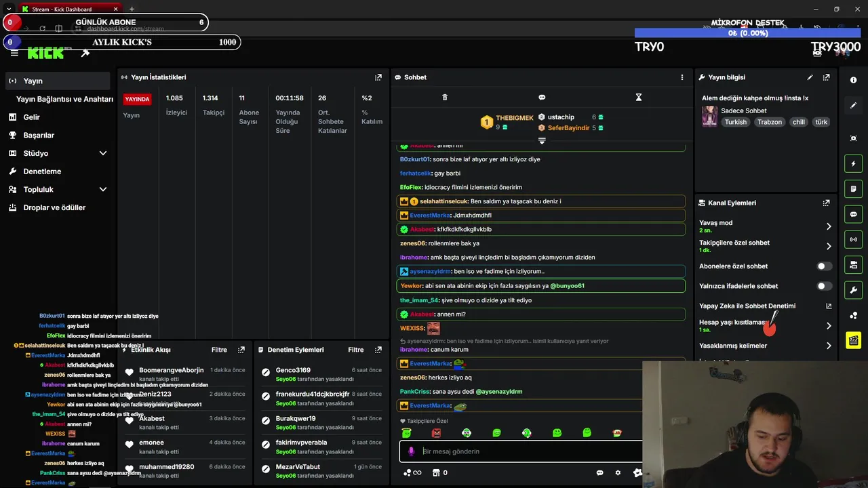868x488 pixels.
Task: Pop out the Etkinlik Akışı panel
Action: pyautogui.click(x=241, y=350)
